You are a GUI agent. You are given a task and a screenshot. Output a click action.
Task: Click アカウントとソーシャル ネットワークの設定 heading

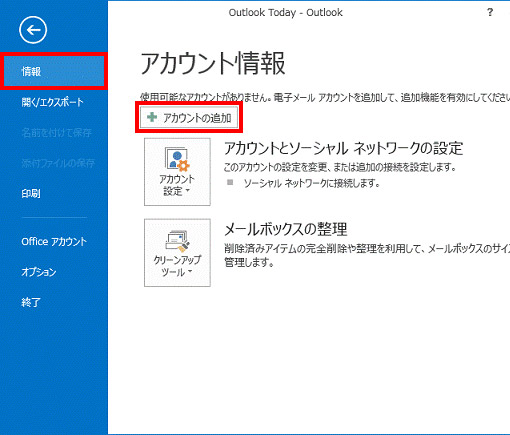tap(343, 148)
